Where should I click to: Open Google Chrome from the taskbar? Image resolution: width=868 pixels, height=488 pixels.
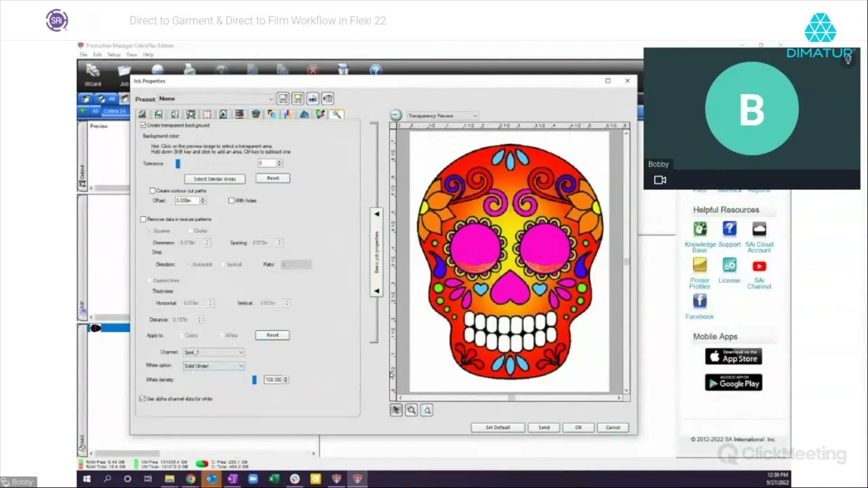[191, 479]
